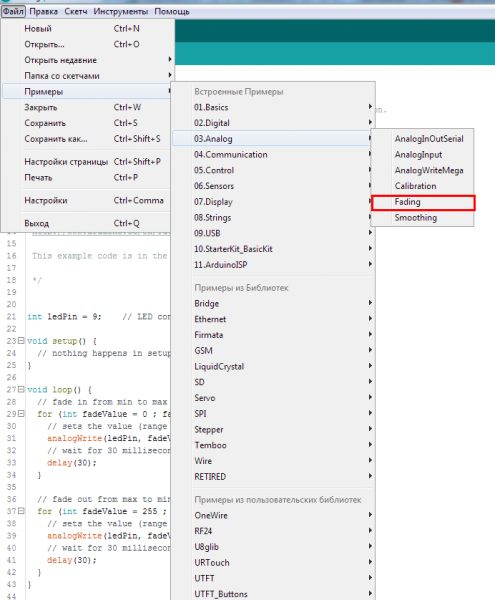Open Настройки with Ctrl+Comma shortcut entry
Screen dimensions: 495x600
click(87, 201)
